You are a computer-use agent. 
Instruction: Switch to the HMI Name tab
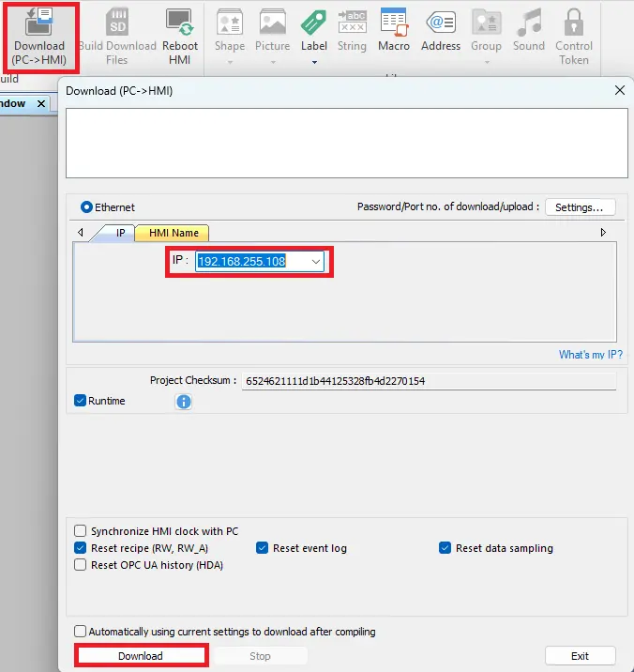click(x=173, y=233)
